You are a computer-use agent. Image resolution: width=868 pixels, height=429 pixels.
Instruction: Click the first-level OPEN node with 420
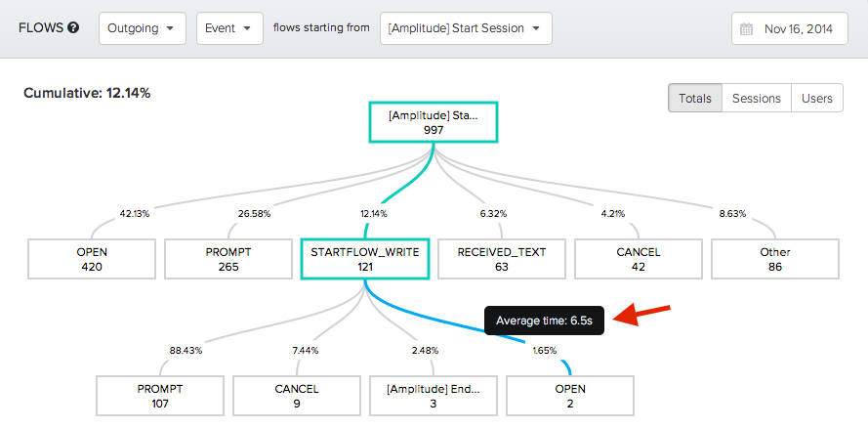(92, 260)
